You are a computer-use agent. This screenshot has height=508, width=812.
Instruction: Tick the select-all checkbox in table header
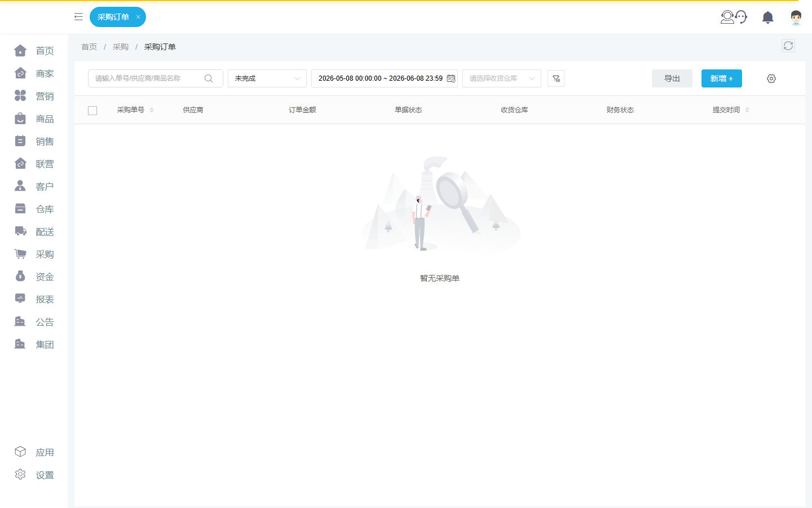click(x=92, y=111)
